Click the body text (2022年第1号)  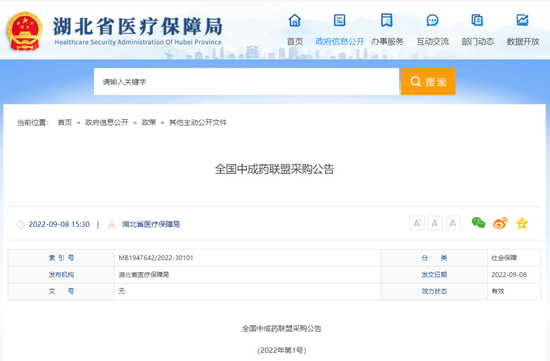coord(282,350)
